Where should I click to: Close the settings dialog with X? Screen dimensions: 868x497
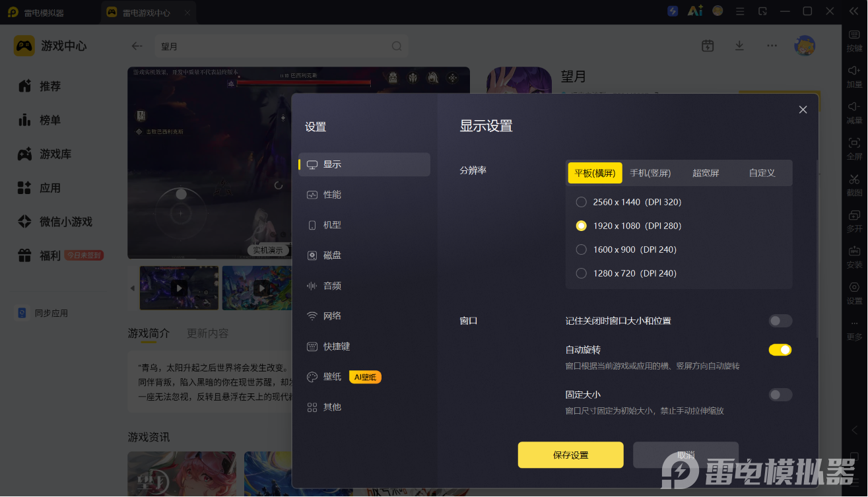point(803,110)
